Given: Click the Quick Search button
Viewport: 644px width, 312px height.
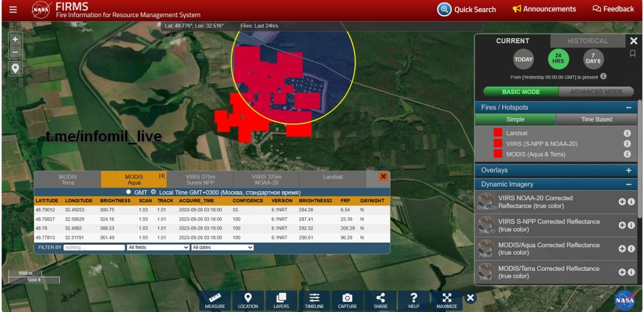Looking at the screenshot, I should pos(466,10).
